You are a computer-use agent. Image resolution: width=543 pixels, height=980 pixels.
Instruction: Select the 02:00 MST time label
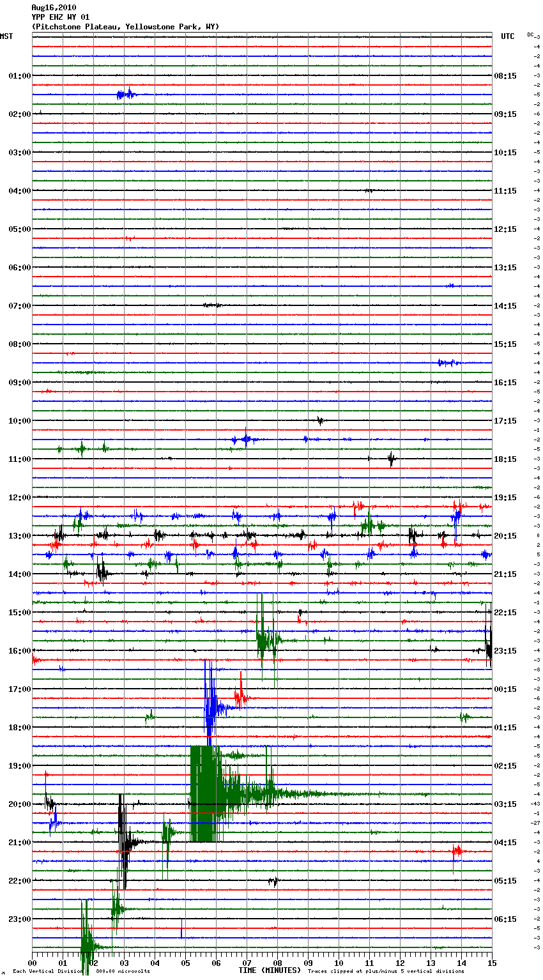[20, 114]
